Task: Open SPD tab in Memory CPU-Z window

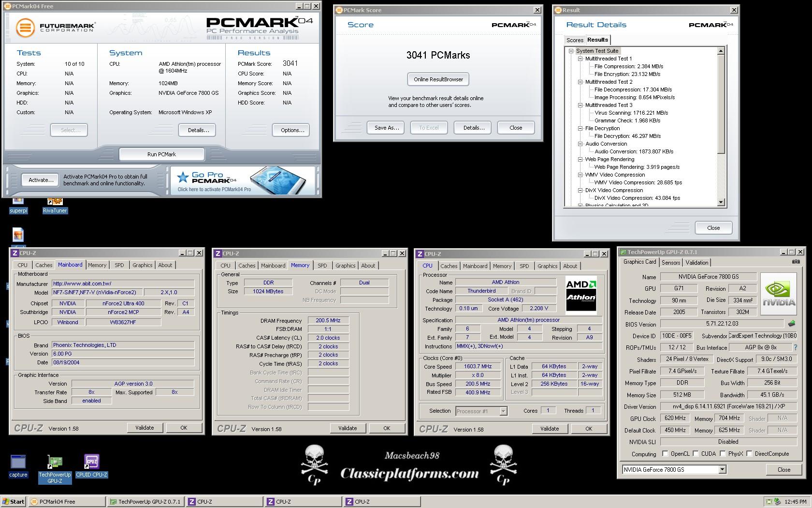Action: coord(322,266)
